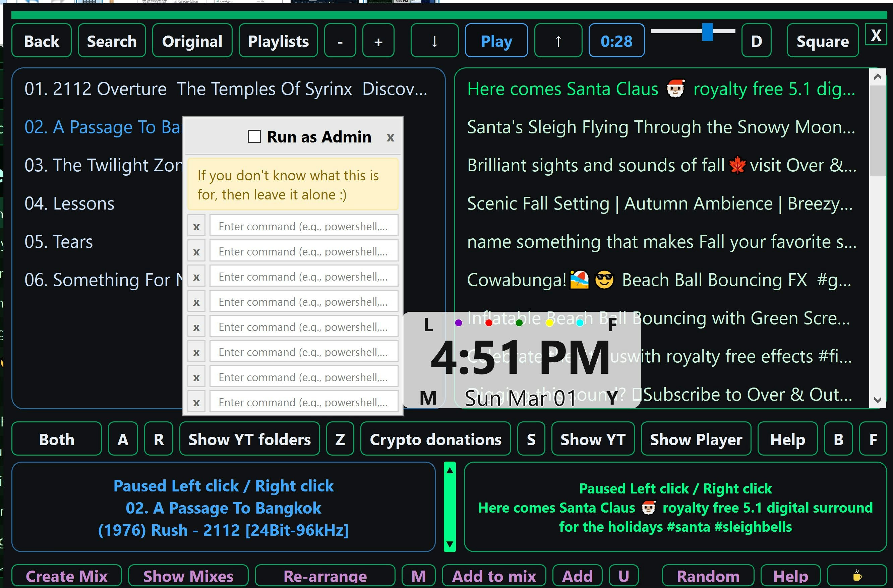Click the down arrow next to Play
This screenshot has height=588, width=893.
click(x=434, y=41)
